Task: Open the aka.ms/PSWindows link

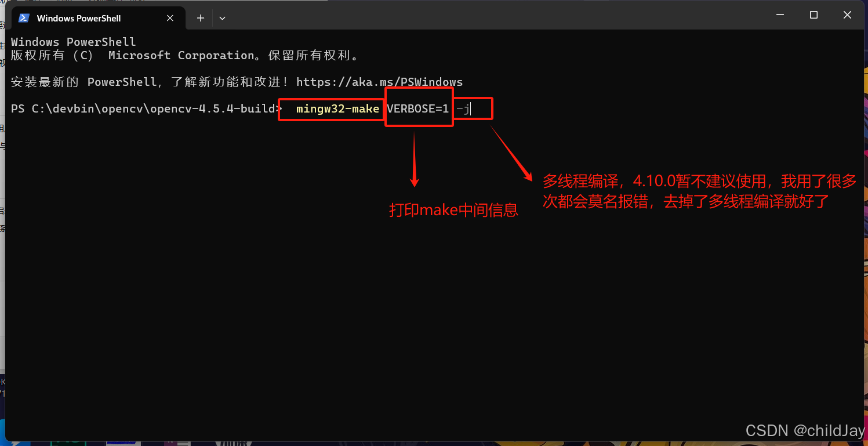Action: (x=379, y=82)
